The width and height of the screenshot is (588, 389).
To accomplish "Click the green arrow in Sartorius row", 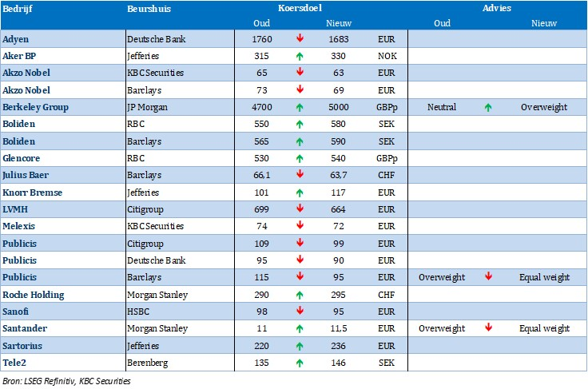I will [300, 346].
